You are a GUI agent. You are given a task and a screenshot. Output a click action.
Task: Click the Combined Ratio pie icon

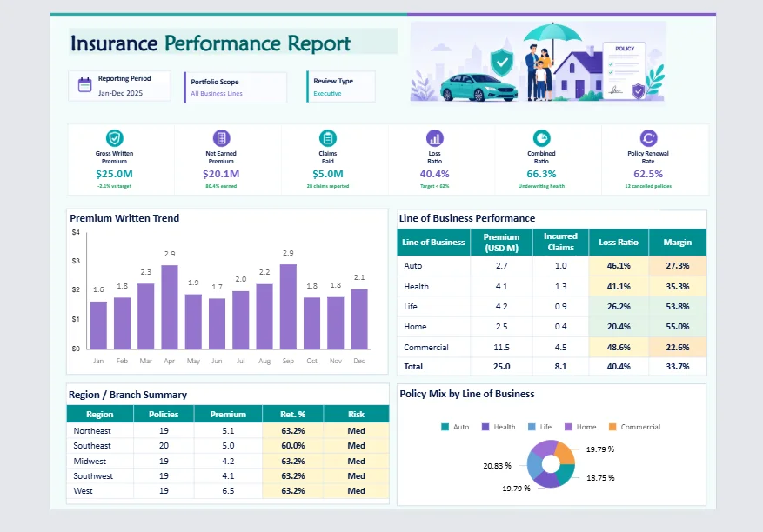tap(542, 138)
